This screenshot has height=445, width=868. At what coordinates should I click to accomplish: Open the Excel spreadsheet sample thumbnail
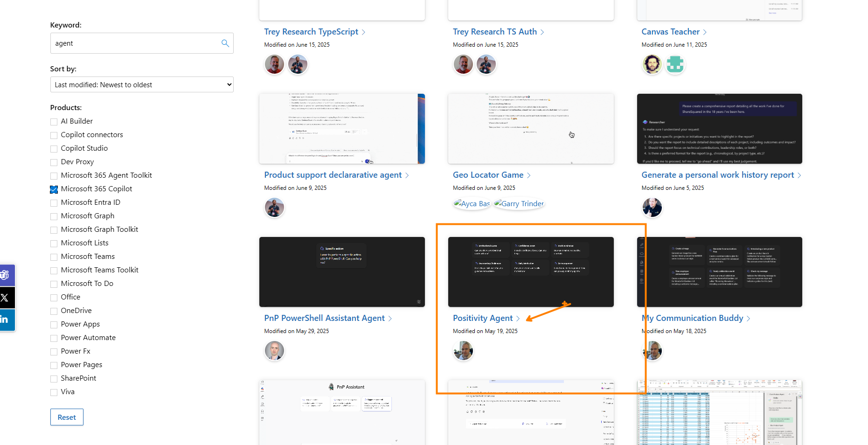click(720, 412)
